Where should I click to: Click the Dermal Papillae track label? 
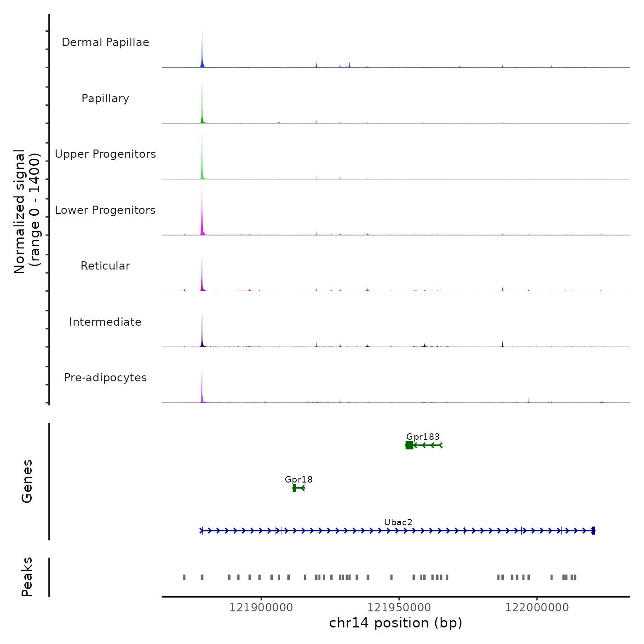point(105,42)
